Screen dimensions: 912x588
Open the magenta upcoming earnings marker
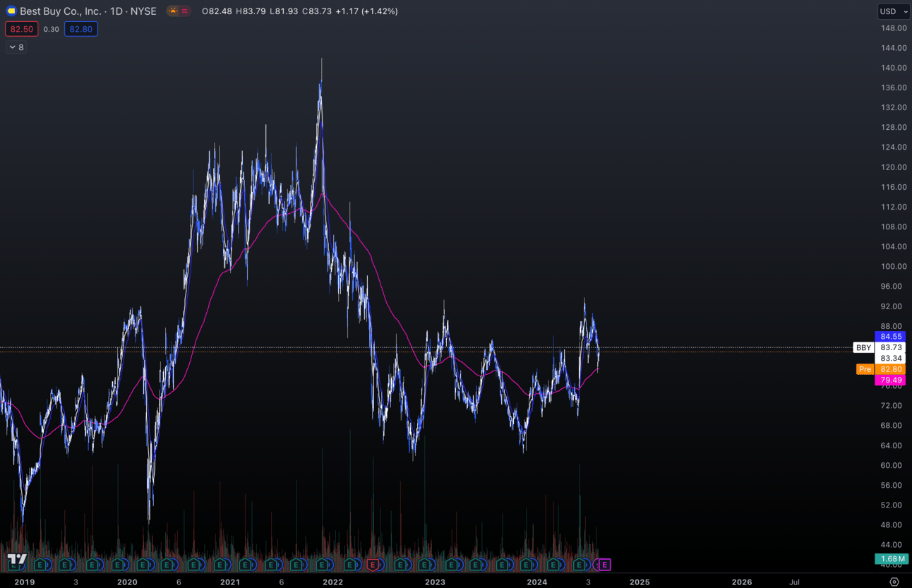pos(604,565)
